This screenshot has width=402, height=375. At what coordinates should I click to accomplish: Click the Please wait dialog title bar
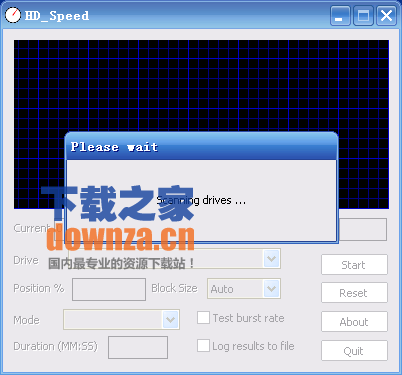[x=201, y=147]
